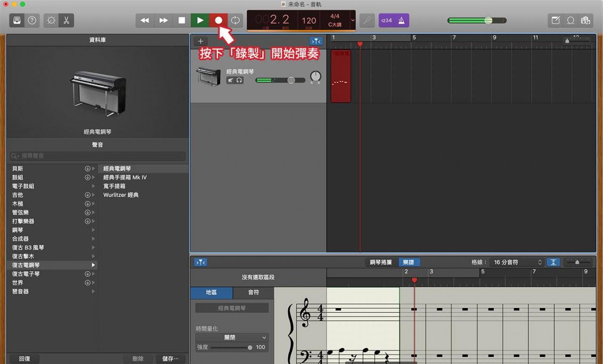Open the LCD display mode dropdown arrow

[x=352, y=20]
